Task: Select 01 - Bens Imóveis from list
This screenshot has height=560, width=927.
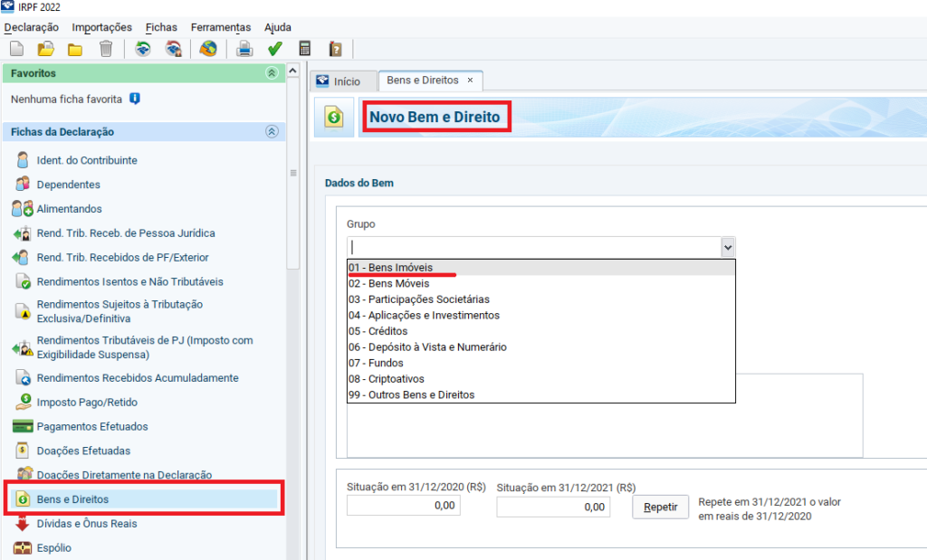Action: coord(391,268)
